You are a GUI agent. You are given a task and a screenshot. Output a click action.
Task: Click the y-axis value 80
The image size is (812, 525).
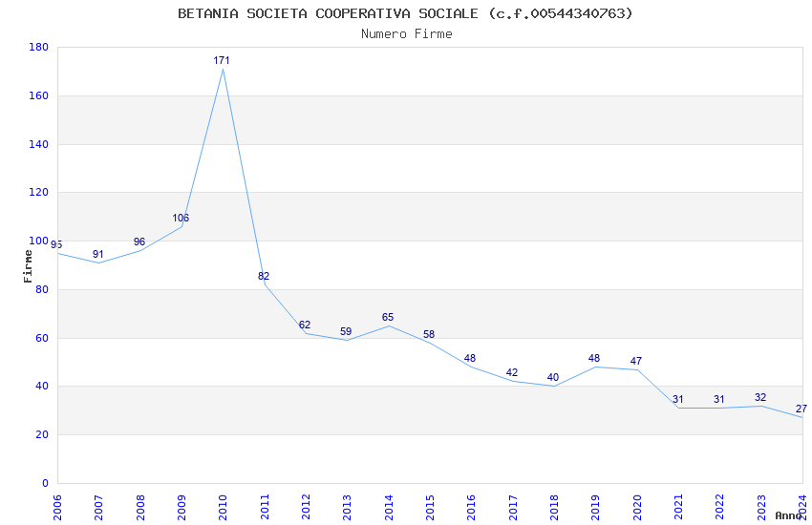pyautogui.click(x=42, y=289)
